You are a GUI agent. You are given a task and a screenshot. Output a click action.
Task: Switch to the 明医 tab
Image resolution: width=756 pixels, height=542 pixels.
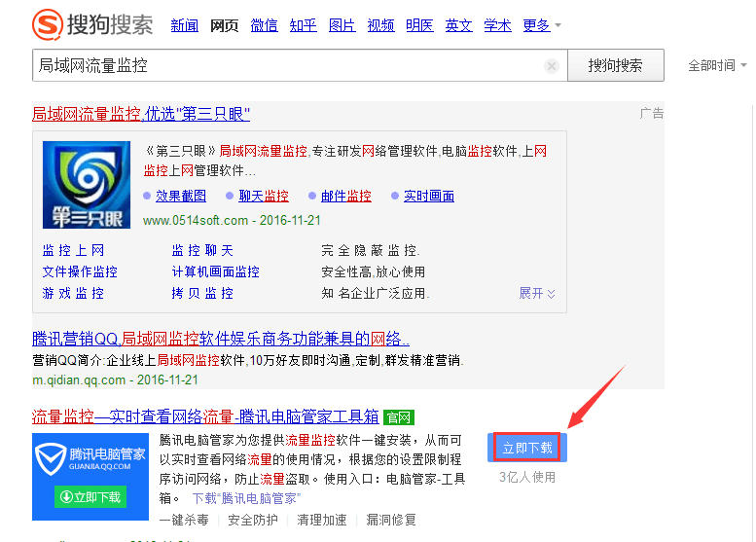point(419,25)
